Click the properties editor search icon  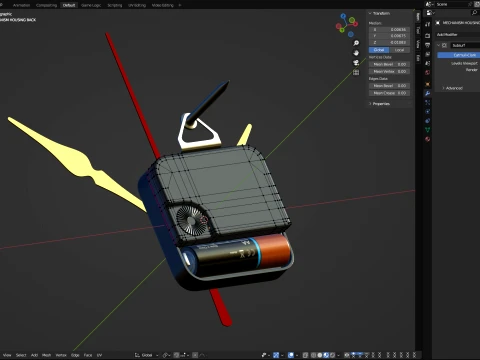pyautogui.click(x=474, y=13)
